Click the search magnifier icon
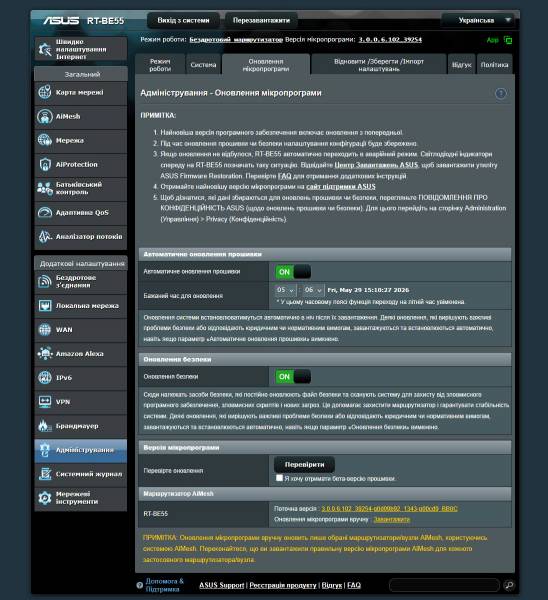The width and height of the screenshot is (548, 600). point(509,585)
